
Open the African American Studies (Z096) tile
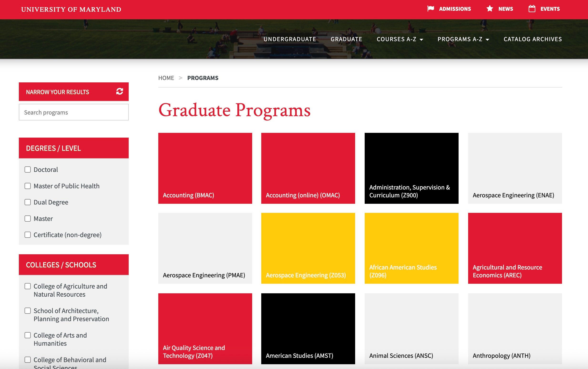(x=411, y=249)
